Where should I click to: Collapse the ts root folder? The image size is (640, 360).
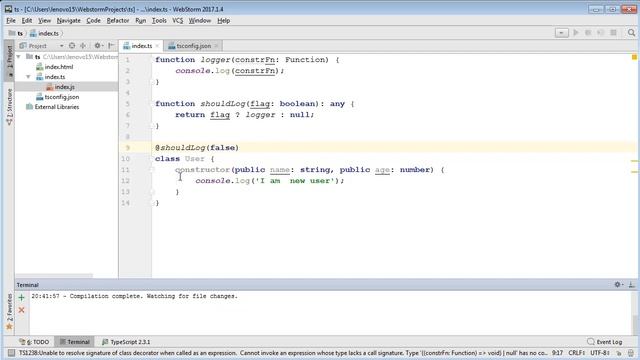click(x=19, y=57)
